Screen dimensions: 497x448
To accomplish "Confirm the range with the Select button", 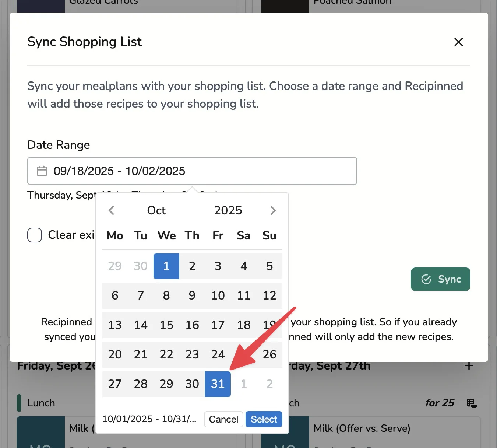I will click(x=264, y=419).
